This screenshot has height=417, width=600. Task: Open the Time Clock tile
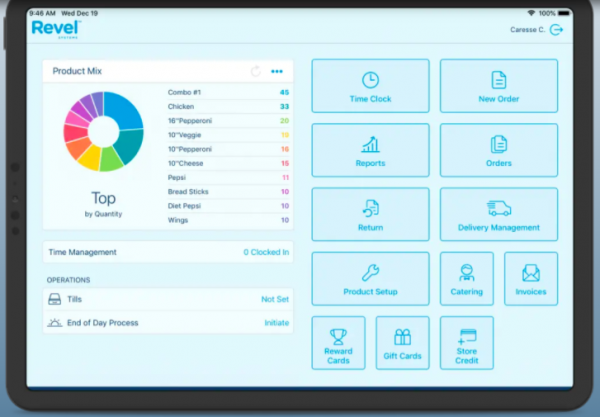[x=370, y=86]
